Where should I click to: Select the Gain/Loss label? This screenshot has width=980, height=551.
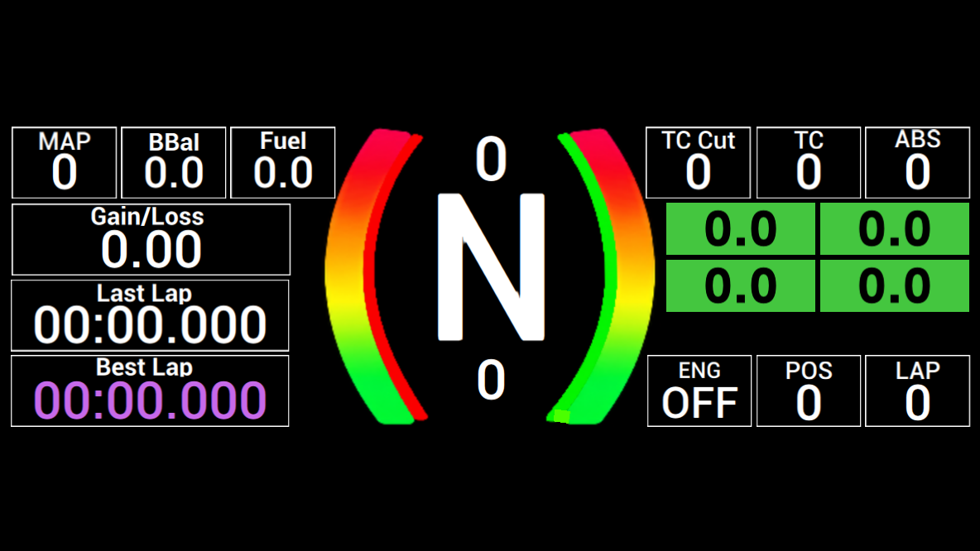tap(147, 217)
